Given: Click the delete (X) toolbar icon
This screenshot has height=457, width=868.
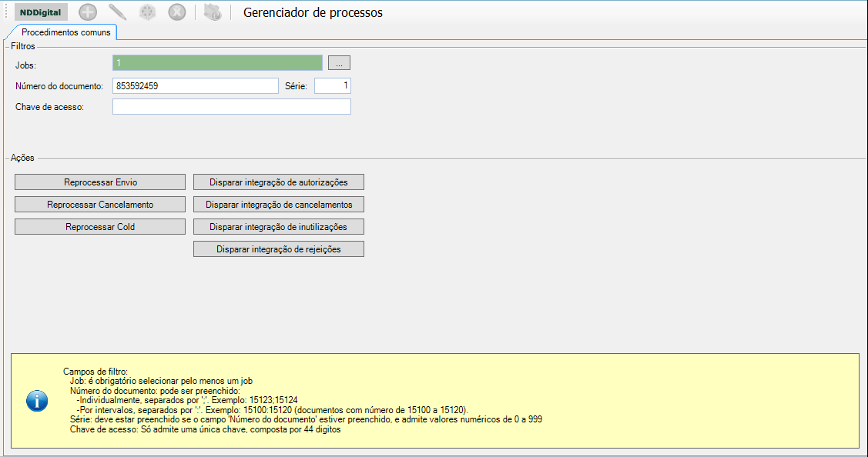Looking at the screenshot, I should [177, 12].
